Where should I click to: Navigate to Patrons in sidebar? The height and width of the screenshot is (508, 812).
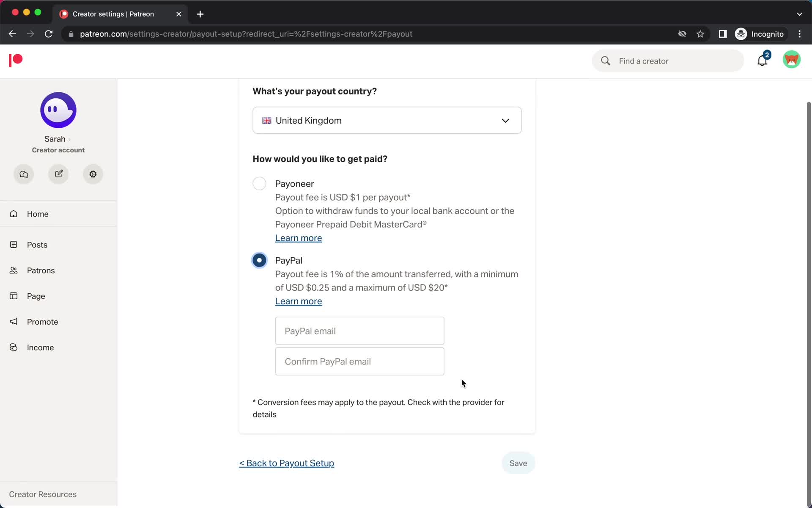point(40,270)
